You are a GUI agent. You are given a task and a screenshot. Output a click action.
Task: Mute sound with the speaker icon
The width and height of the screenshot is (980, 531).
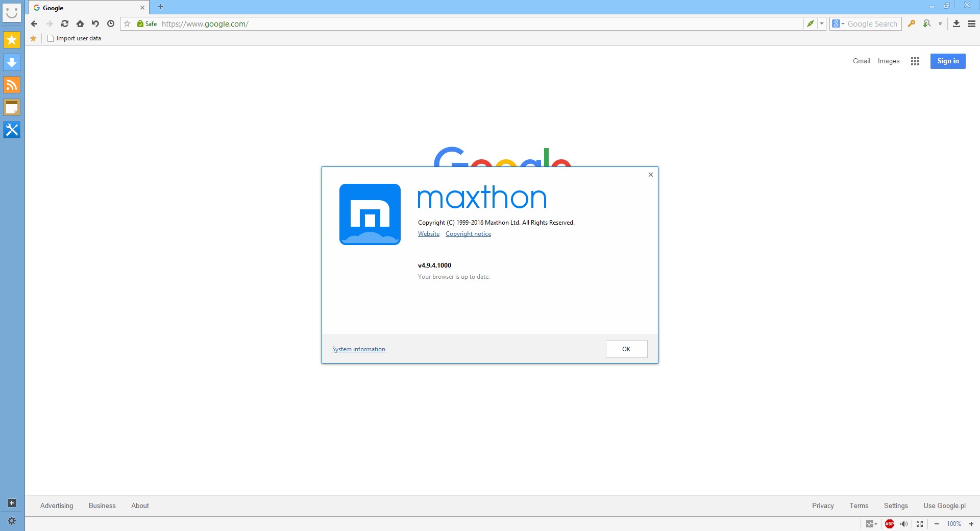pos(904,524)
